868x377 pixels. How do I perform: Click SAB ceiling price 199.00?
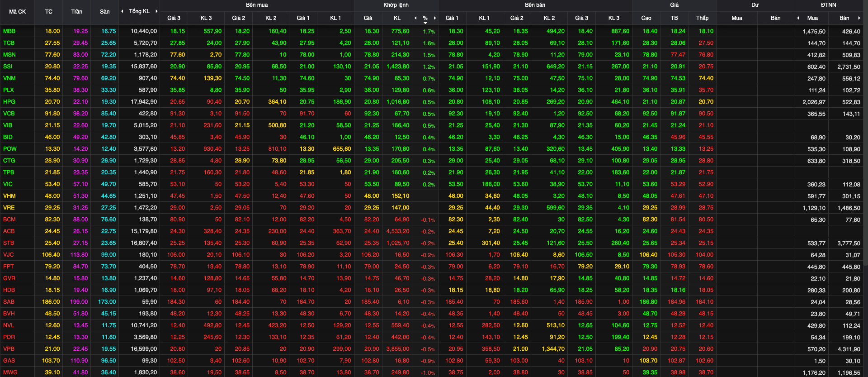tap(79, 302)
